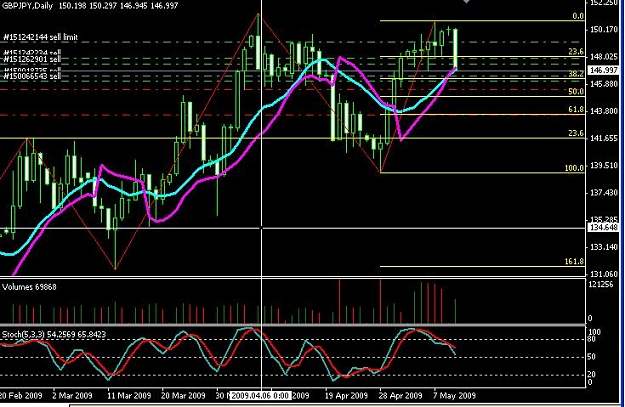Click the 150.170 price axis value
625x407 pixels.
[603, 29]
